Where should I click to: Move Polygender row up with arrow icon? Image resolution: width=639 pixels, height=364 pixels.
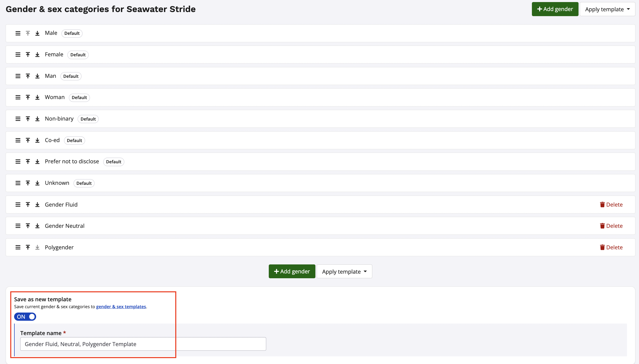28,247
